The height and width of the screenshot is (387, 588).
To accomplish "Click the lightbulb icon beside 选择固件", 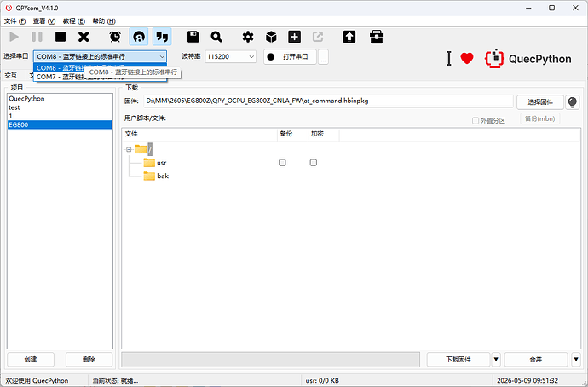I will 573,102.
